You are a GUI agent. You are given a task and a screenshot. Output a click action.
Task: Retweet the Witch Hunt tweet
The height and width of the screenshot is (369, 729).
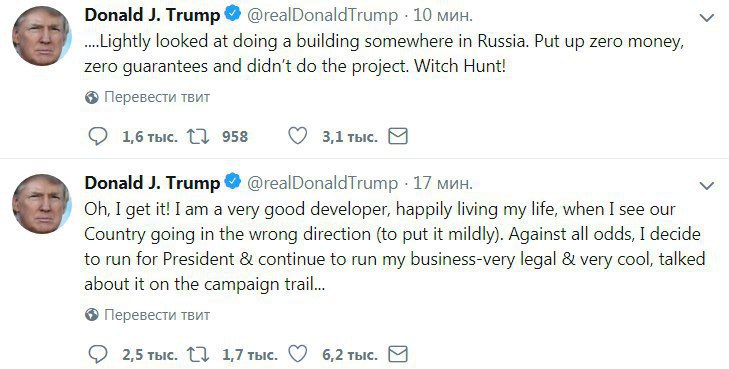point(198,137)
